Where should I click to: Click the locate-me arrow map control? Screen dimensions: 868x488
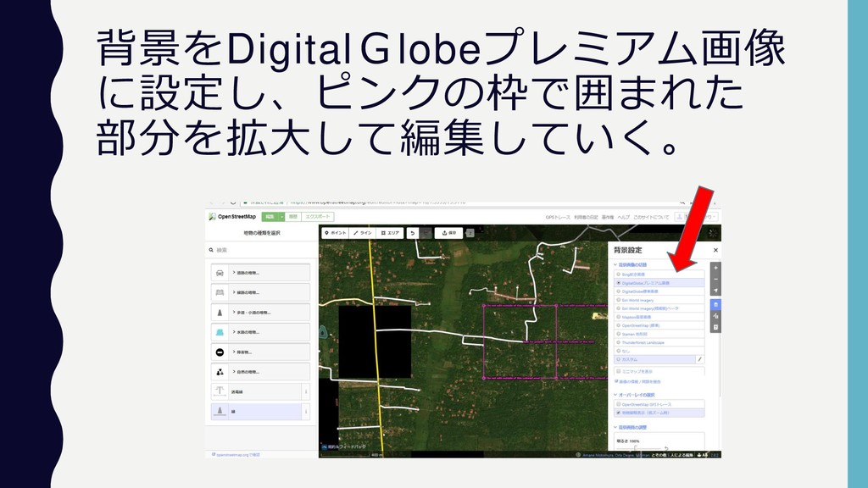[x=715, y=291]
